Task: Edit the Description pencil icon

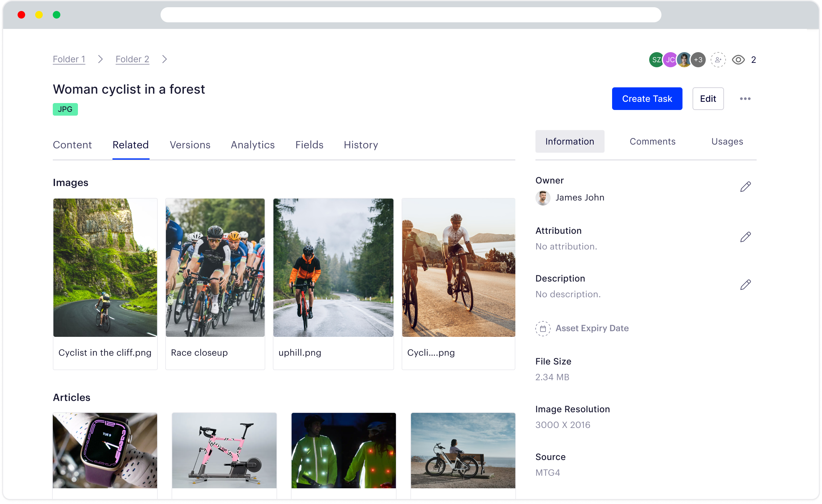Action: click(745, 285)
